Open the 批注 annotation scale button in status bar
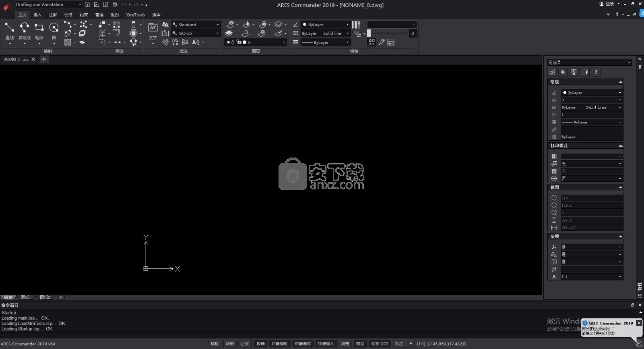Image resolution: width=644 pixels, height=349 pixels. (x=403, y=344)
